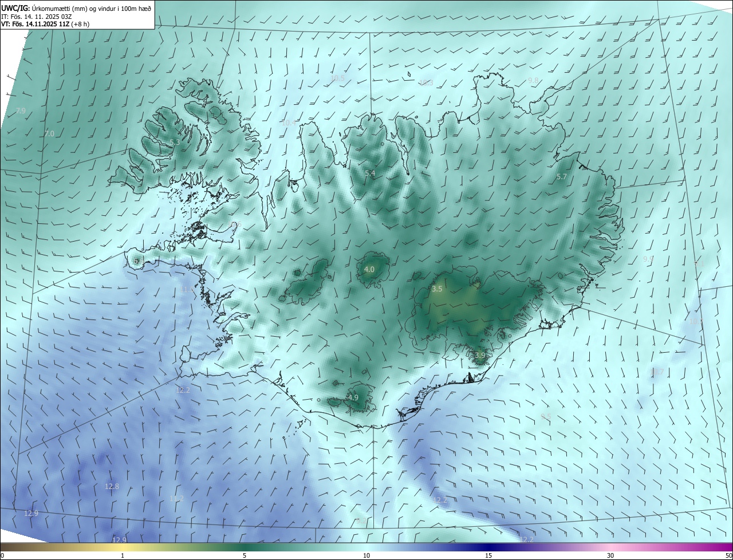Click the 12.8 value label
Image resolution: width=733 pixels, height=560 pixels.
click(112, 486)
